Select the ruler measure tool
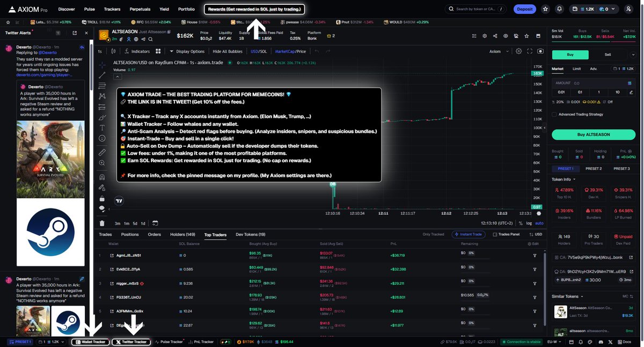The width and height of the screenshot is (644, 347). 102,153
